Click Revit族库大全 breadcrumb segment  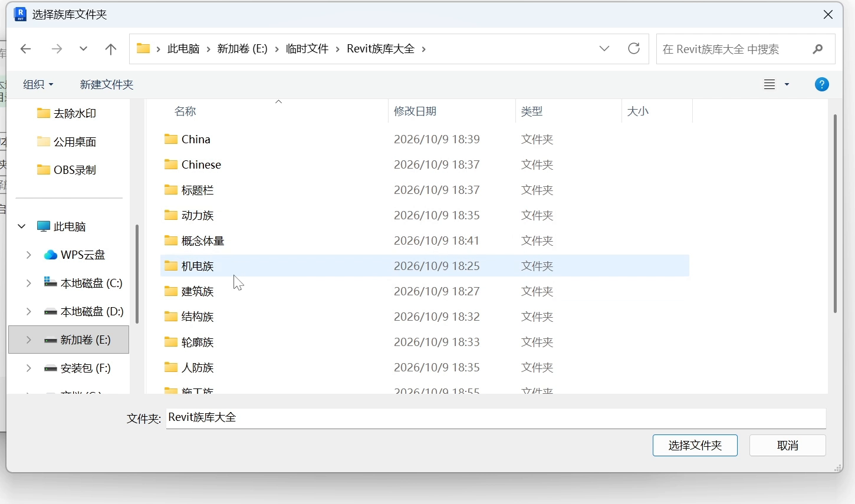point(381,48)
